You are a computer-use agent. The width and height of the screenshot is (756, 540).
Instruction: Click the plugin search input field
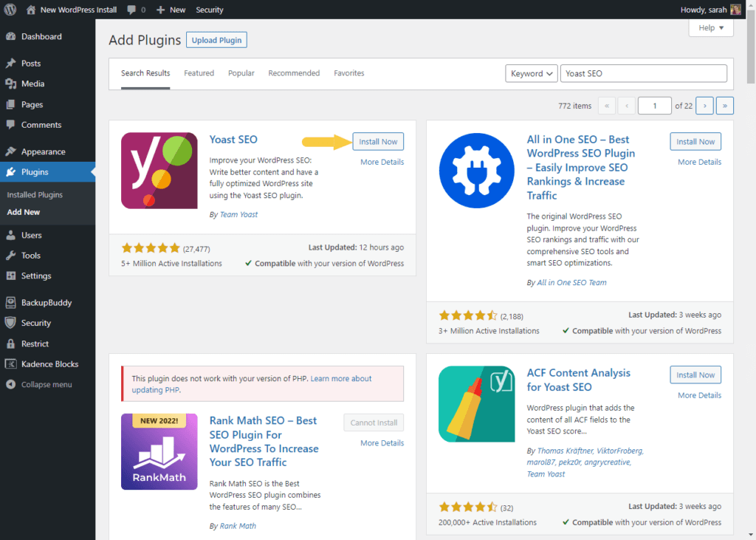643,74
